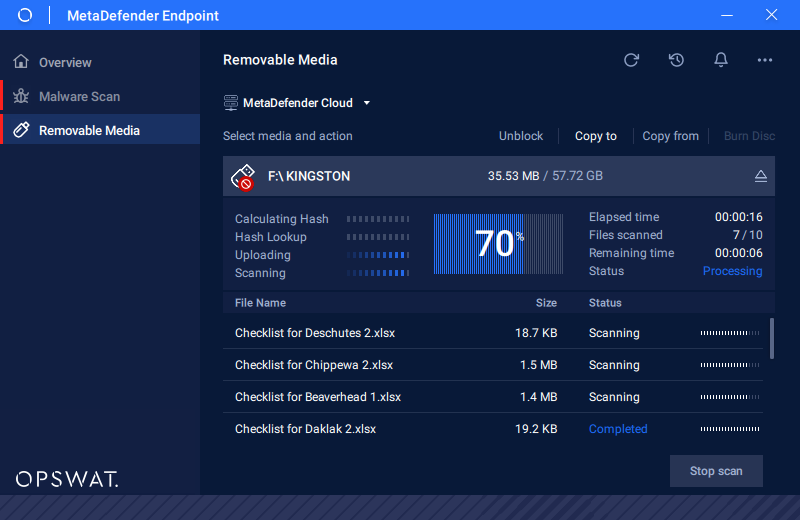Image resolution: width=800 pixels, height=520 pixels.
Task: Click the Calculating Hash progress indicator
Action: (378, 219)
